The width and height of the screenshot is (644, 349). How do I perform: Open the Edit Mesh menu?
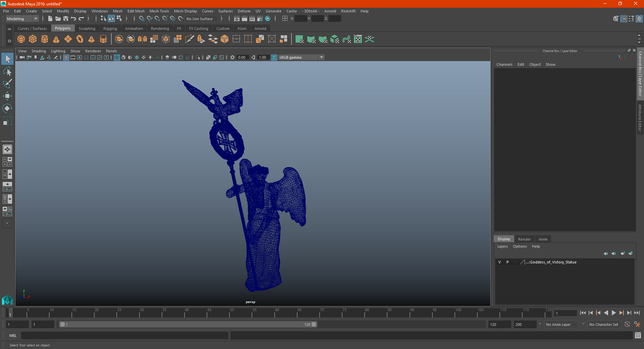coord(136,11)
